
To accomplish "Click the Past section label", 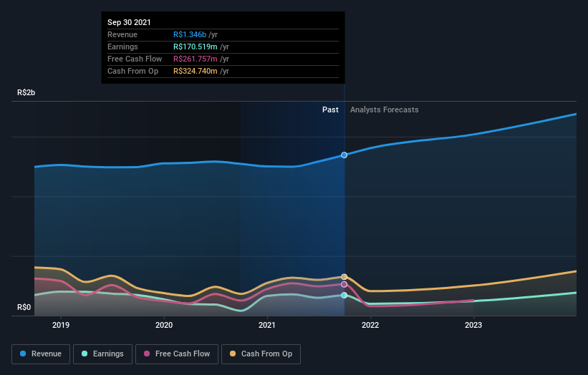I will pyautogui.click(x=330, y=109).
